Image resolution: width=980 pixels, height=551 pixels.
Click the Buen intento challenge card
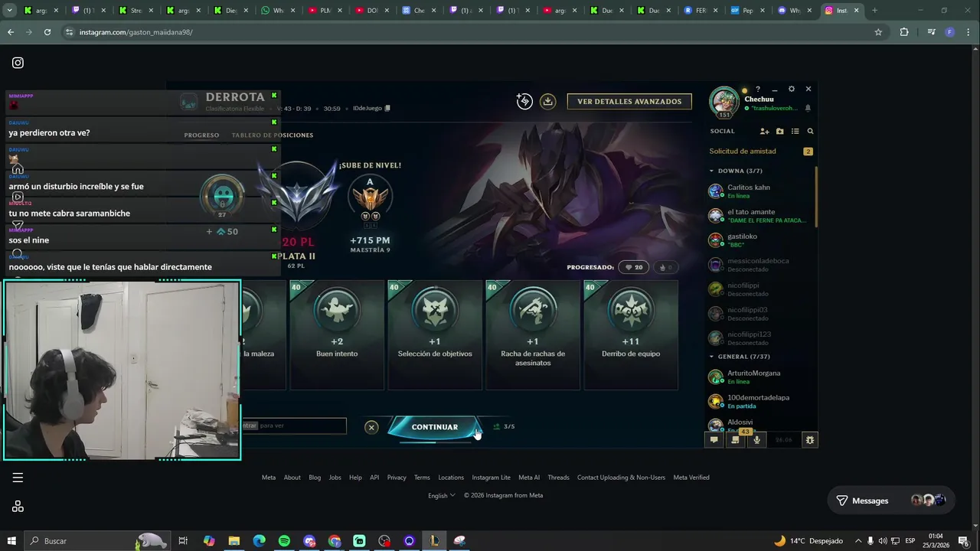(337, 335)
